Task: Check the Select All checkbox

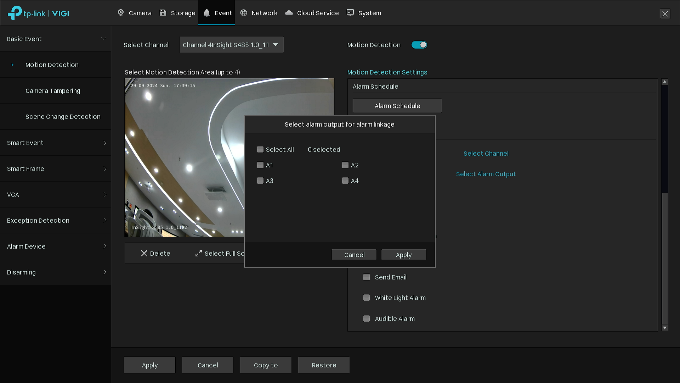Action: pos(260,149)
